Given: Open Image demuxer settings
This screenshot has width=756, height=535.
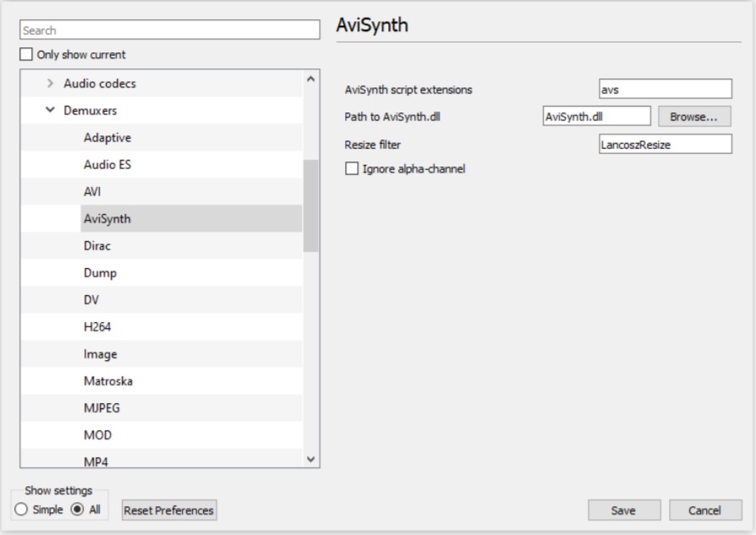Looking at the screenshot, I should click(x=101, y=354).
